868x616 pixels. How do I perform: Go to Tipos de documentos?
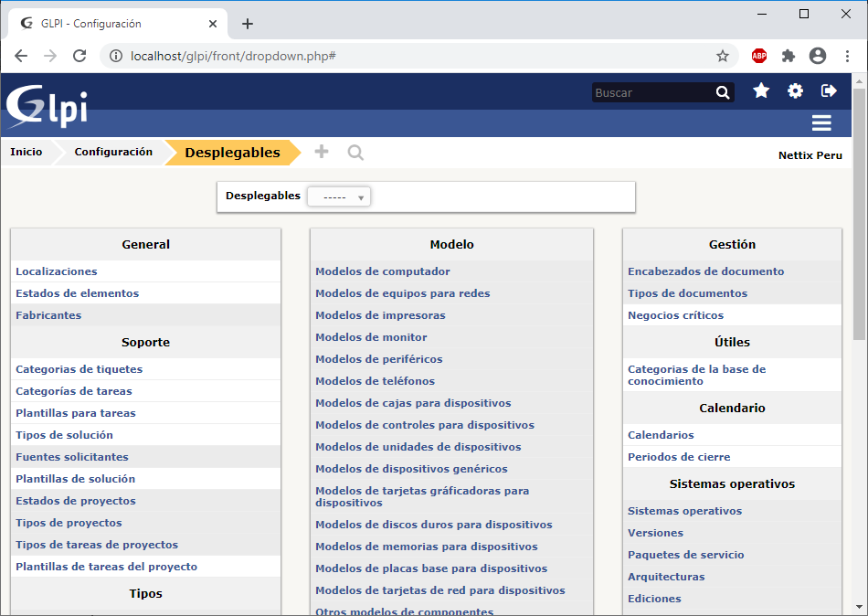coord(687,293)
